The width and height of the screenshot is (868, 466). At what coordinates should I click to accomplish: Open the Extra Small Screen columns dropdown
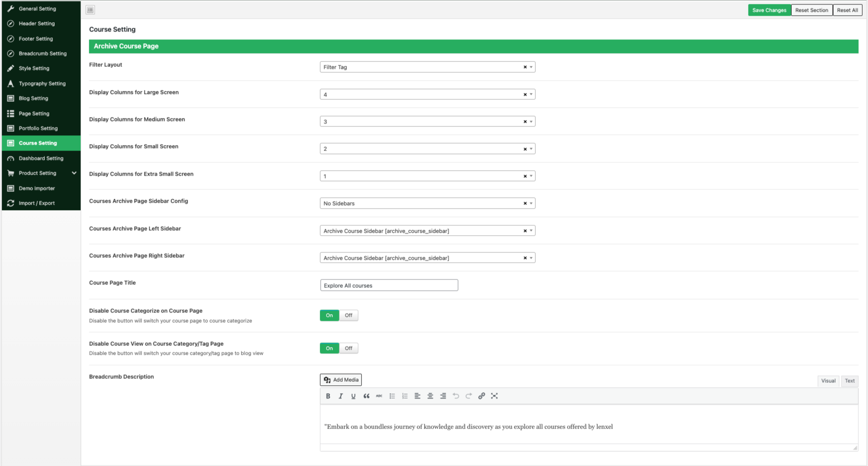coord(427,176)
